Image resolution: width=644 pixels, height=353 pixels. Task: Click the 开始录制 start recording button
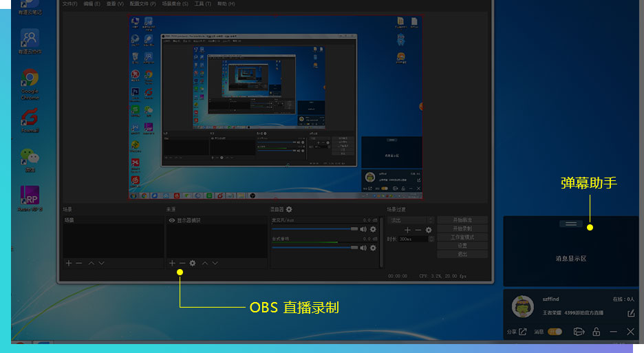(462, 228)
